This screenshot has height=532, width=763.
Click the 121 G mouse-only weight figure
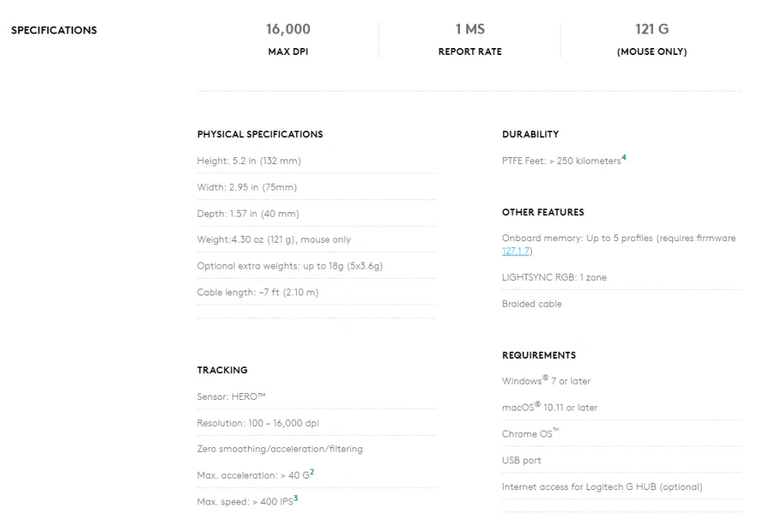pyautogui.click(x=652, y=29)
